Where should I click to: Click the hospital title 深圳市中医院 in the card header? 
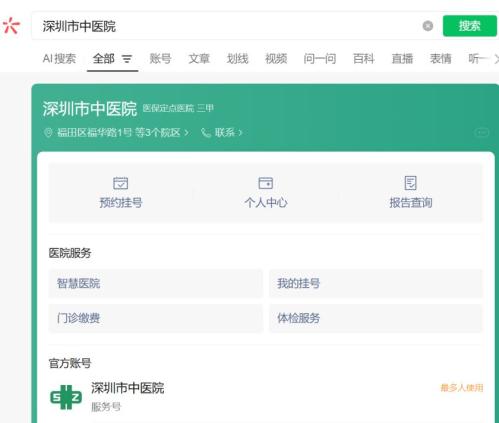pos(90,109)
